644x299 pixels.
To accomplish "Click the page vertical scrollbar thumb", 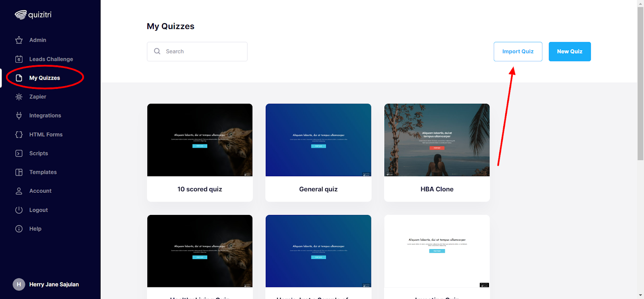I will 640,84.
